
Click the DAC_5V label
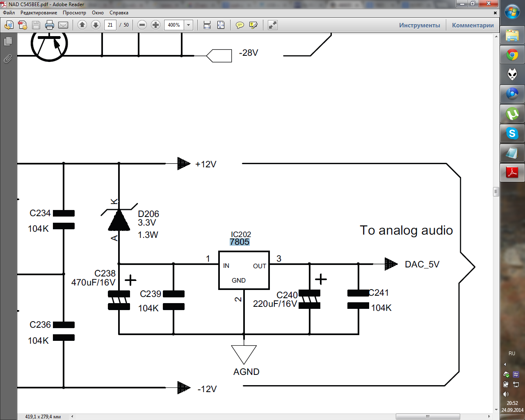[x=422, y=265]
